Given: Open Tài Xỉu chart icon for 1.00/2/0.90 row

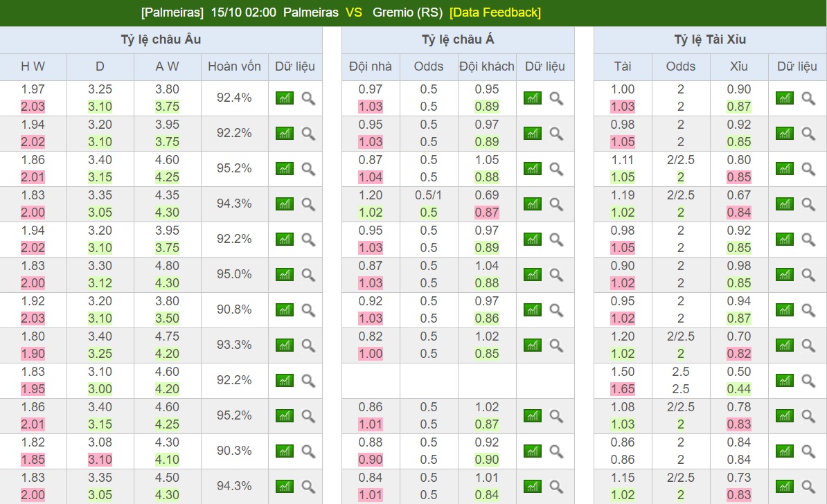Looking at the screenshot, I should click(x=784, y=98).
